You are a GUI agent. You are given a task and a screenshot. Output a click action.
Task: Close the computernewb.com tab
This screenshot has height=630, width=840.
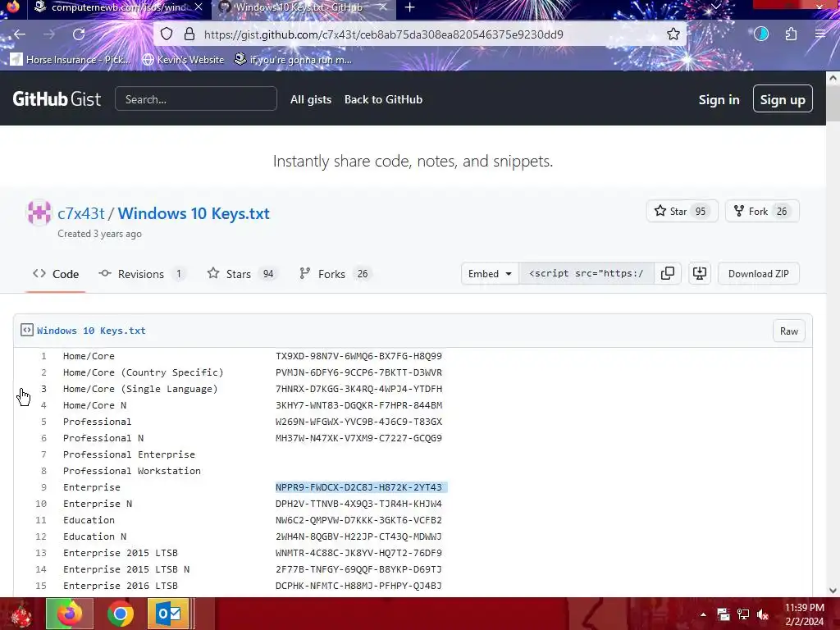pyautogui.click(x=199, y=7)
